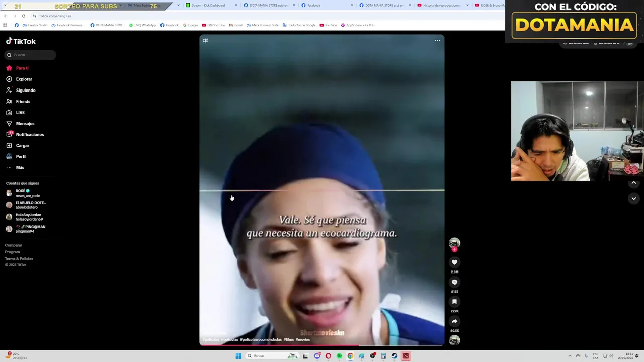The width and height of the screenshot is (644, 362).
Task: Go to the next video with the down arrow
Action: click(x=634, y=198)
